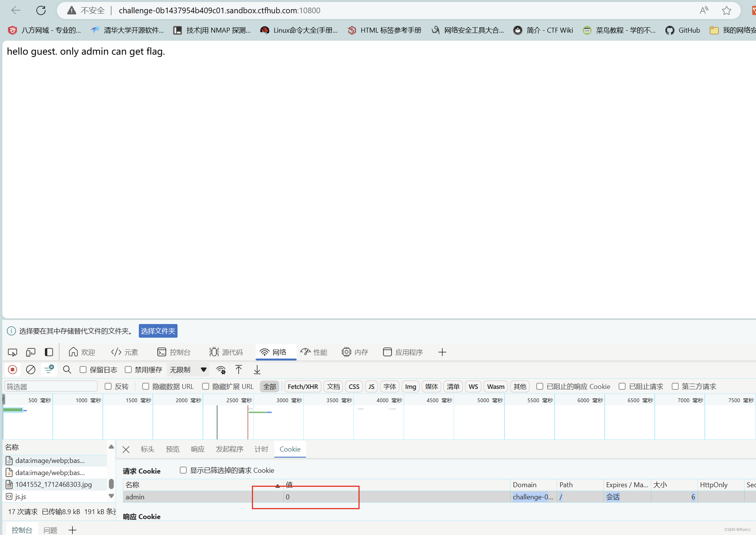Click the import HAR upload arrow
The height and width of the screenshot is (535, 756).
[239, 370]
